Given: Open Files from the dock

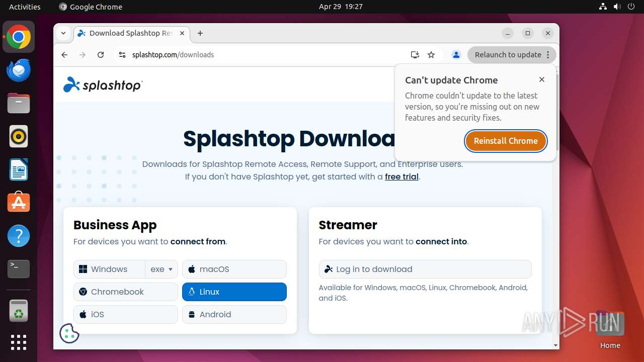Looking at the screenshot, I should click(x=19, y=104).
